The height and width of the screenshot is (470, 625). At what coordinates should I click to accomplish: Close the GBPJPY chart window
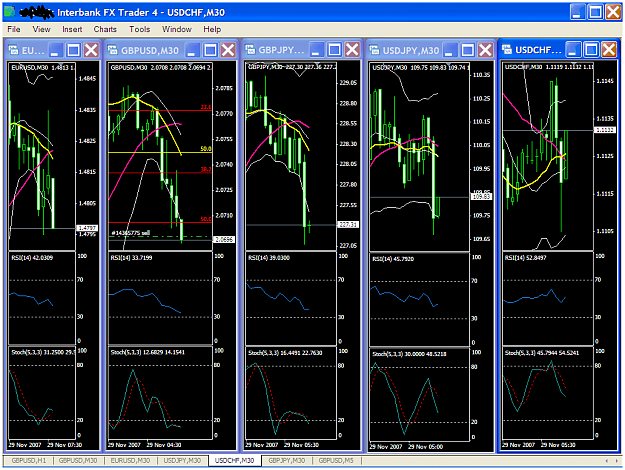point(352,50)
